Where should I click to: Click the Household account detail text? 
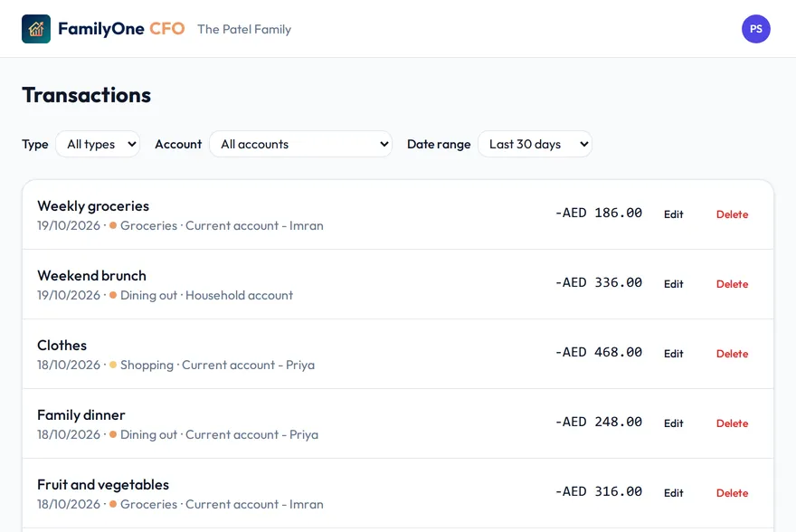(239, 296)
